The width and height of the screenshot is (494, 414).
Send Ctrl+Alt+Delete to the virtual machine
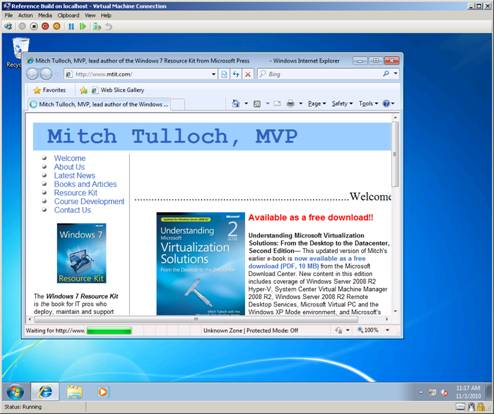coord(8,26)
